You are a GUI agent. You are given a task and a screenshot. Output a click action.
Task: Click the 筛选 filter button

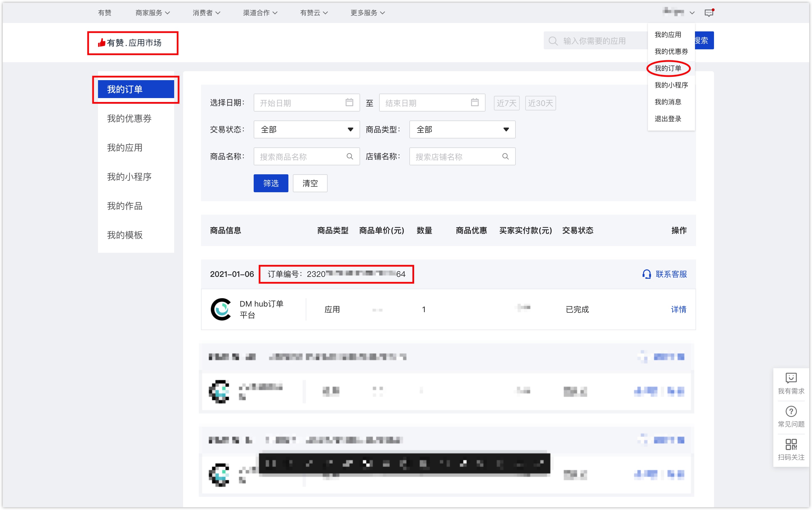pyautogui.click(x=271, y=183)
